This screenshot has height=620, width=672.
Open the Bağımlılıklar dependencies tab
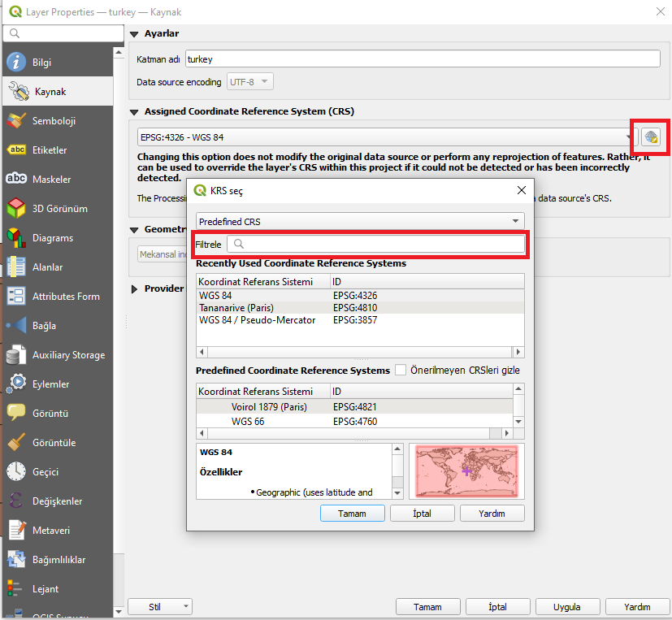(58, 560)
